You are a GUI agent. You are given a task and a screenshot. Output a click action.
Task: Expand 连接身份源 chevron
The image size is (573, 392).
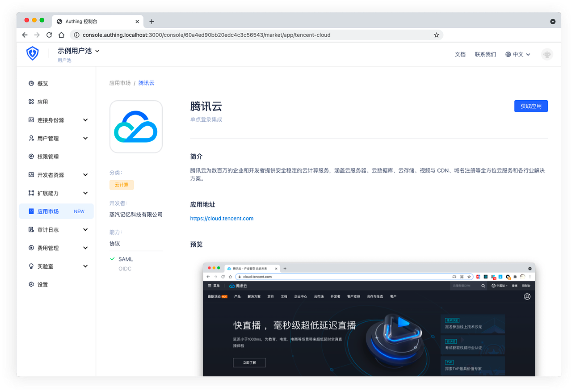point(85,120)
